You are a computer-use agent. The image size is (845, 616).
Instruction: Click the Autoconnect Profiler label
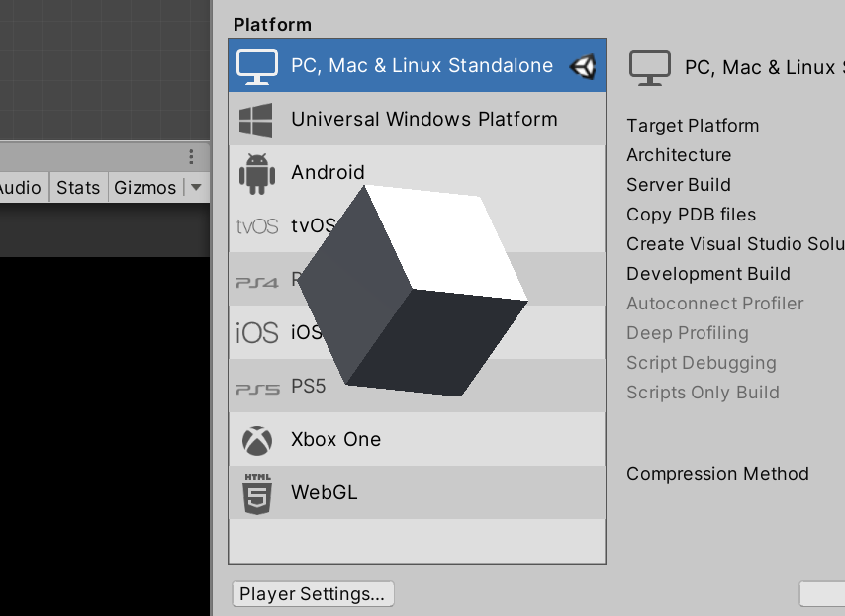pyautogui.click(x=714, y=304)
